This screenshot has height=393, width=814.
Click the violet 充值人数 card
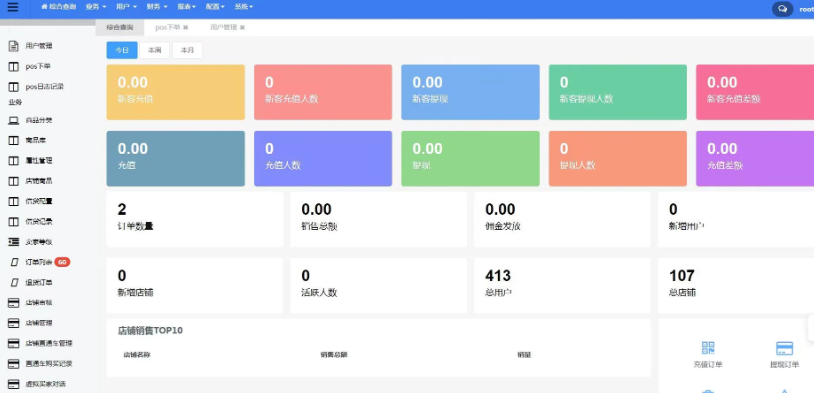click(x=323, y=159)
